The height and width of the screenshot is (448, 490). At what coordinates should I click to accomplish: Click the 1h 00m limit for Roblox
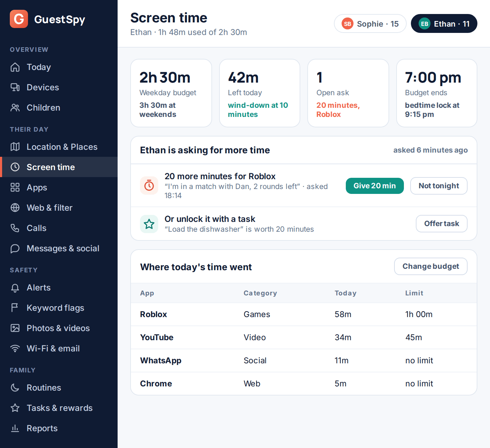pyautogui.click(x=419, y=314)
